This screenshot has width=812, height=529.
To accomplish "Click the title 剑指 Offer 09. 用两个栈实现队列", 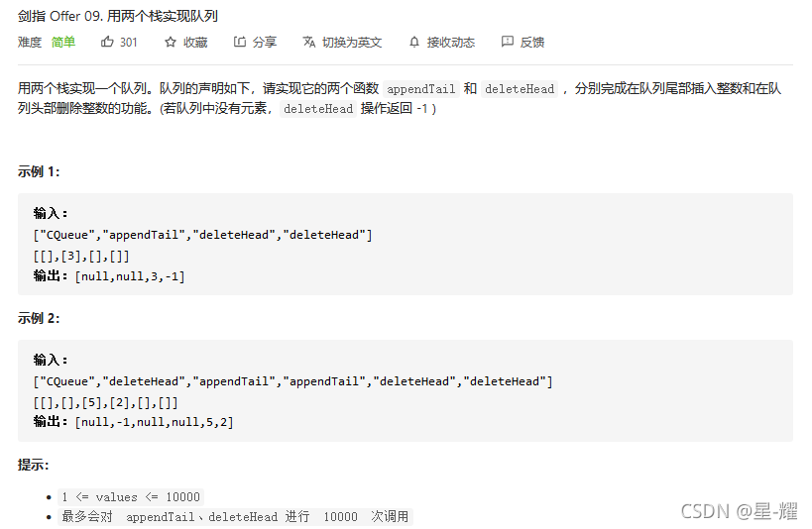I will 118,16.
